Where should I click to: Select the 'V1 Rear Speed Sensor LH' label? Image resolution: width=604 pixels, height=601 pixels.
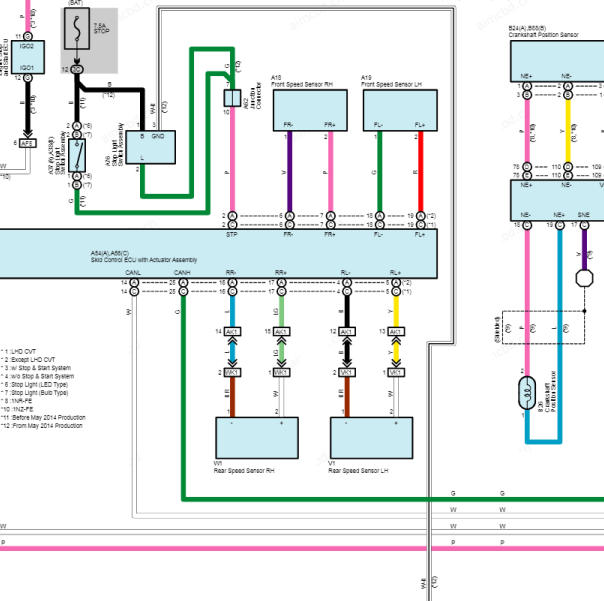click(358, 467)
